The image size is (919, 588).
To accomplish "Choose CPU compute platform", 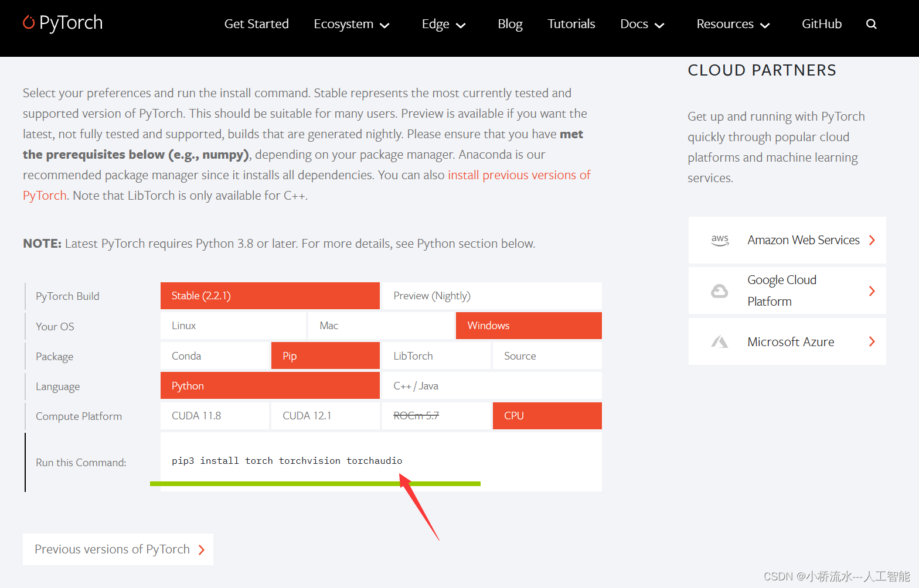I will click(x=547, y=416).
